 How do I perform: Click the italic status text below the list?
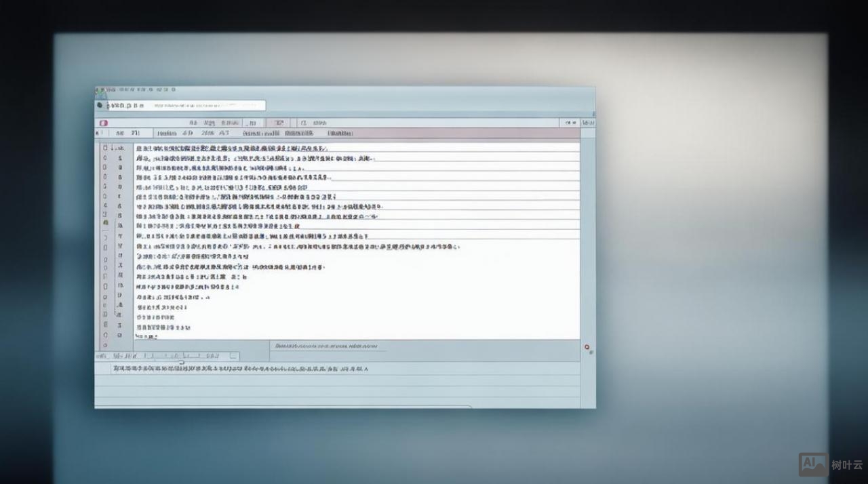click(x=325, y=346)
